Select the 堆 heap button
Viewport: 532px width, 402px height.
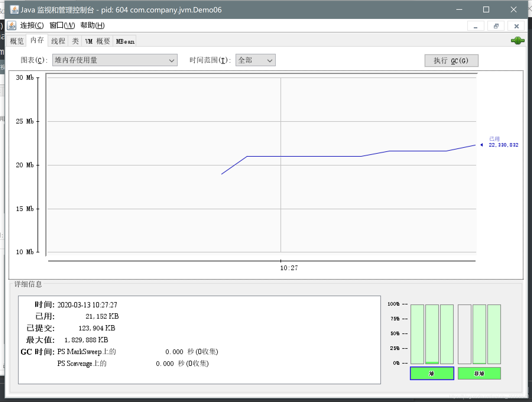tap(432, 373)
